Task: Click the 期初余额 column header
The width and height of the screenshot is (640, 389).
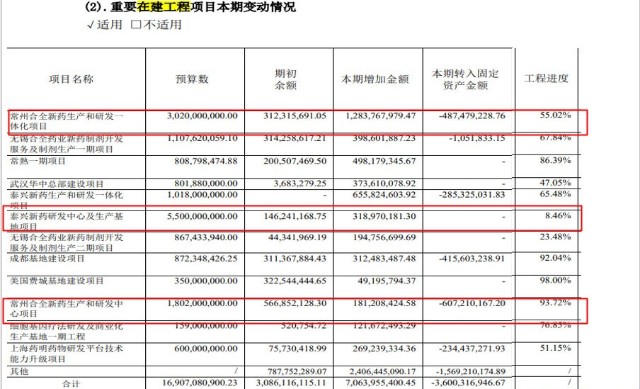Action: coord(286,79)
